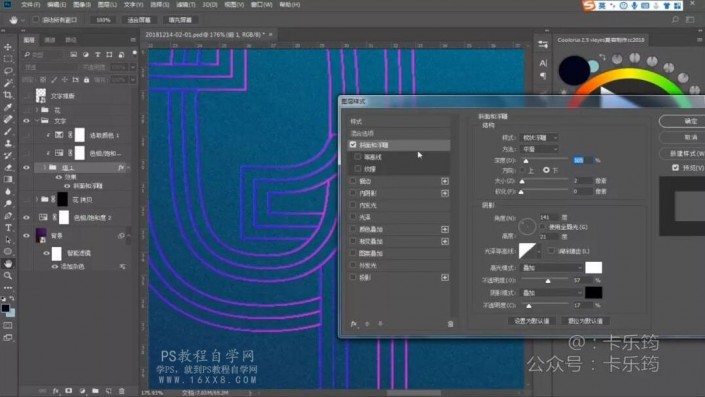Select the Blur tool
Screen dimensions: 705x397
[x=8, y=192]
